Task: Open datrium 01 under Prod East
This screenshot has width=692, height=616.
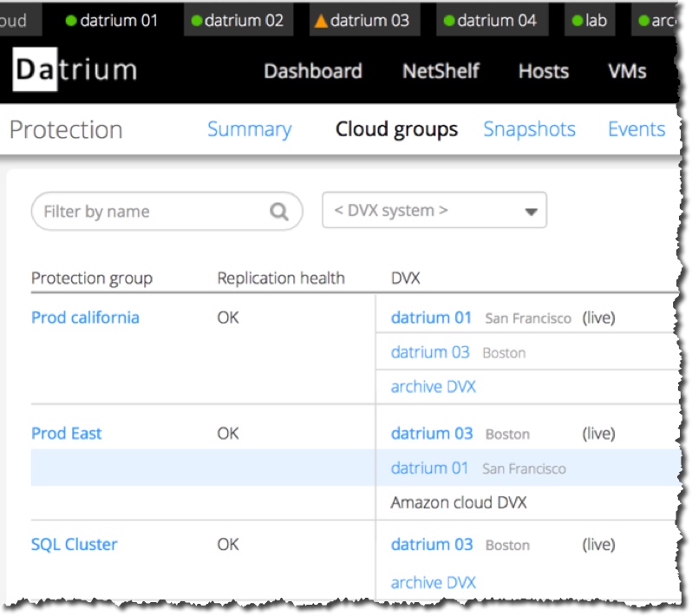Action: tap(429, 468)
